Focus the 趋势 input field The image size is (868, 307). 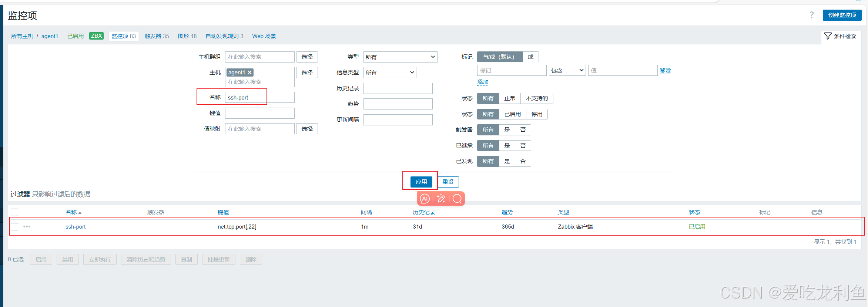(x=398, y=104)
